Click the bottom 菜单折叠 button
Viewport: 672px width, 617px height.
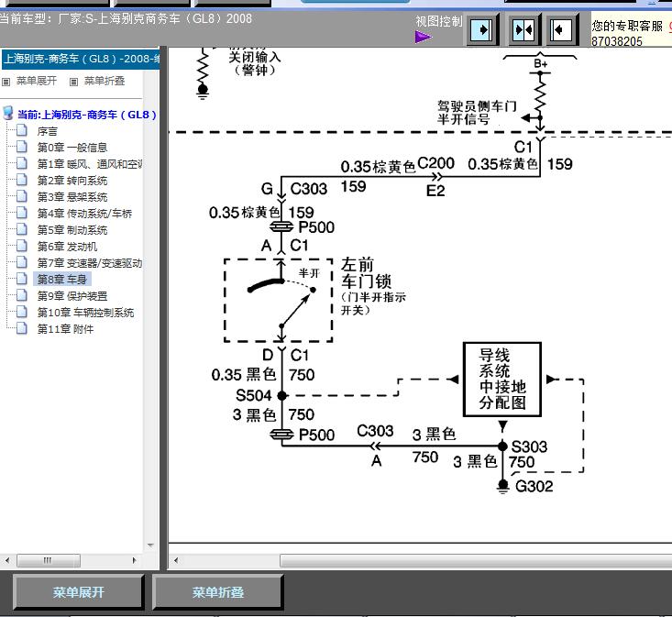[217, 592]
